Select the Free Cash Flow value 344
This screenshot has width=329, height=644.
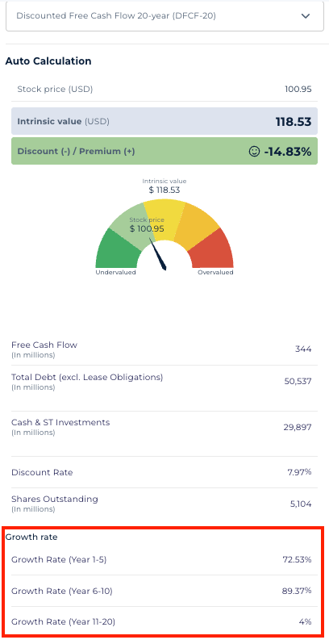pyautogui.click(x=303, y=349)
